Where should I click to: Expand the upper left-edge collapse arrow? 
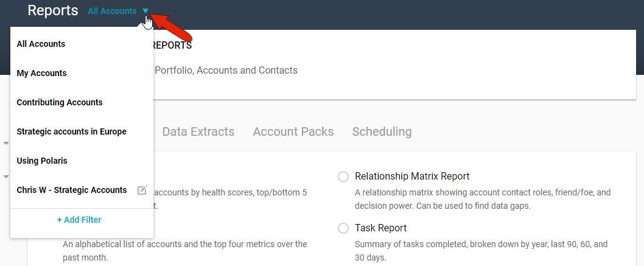6,144
